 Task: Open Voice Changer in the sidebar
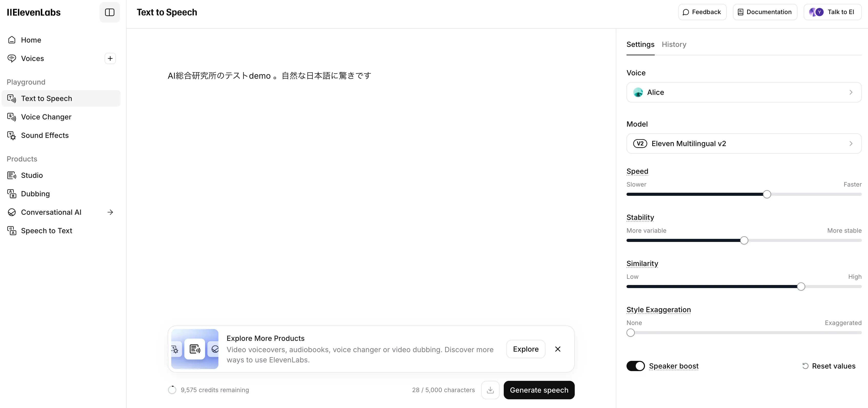(x=61, y=117)
